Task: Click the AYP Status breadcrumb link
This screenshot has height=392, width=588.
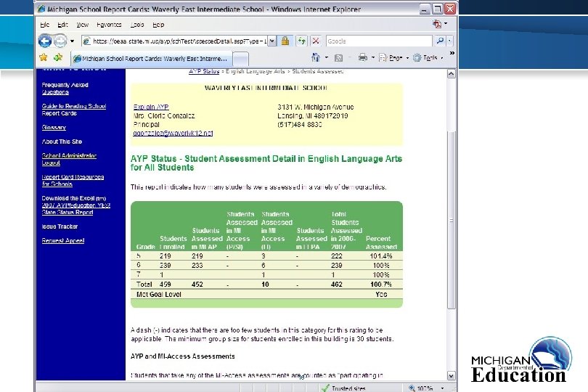Action: [x=204, y=71]
